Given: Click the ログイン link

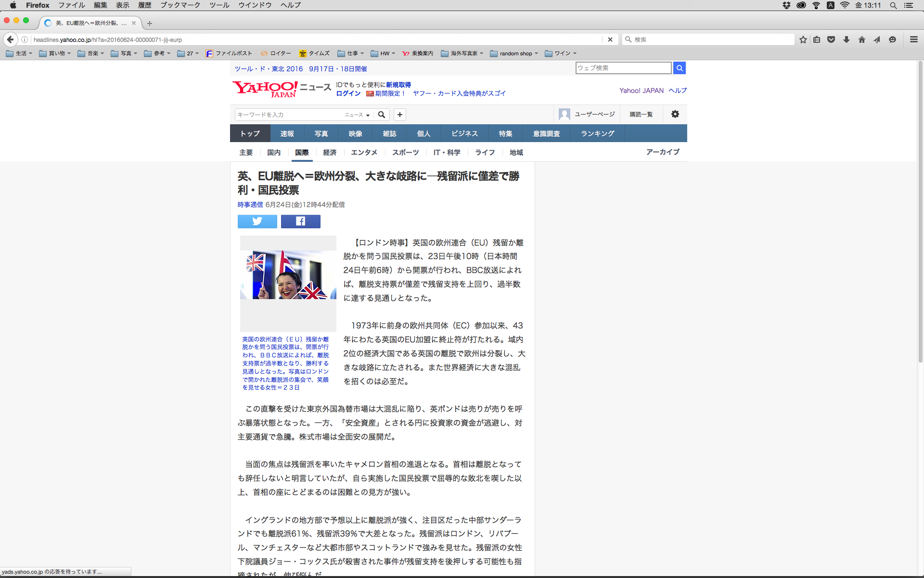Looking at the screenshot, I should (x=348, y=93).
